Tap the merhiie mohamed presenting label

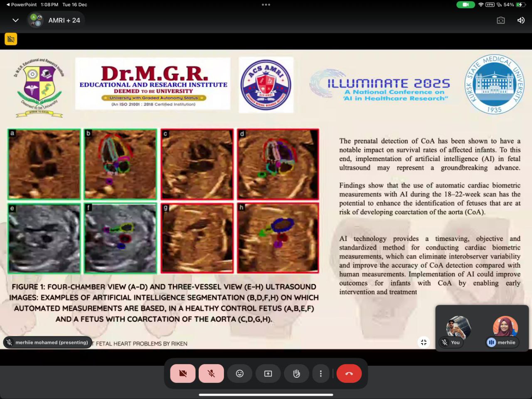coord(47,342)
